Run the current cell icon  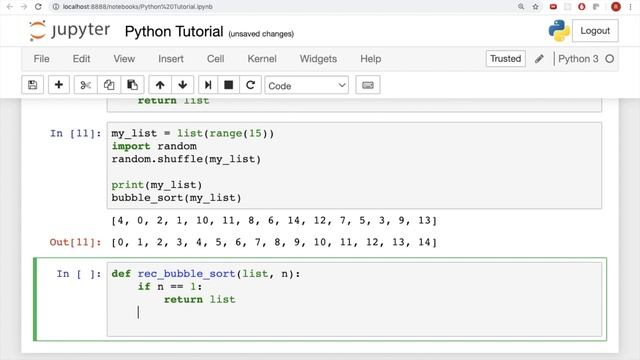208,85
